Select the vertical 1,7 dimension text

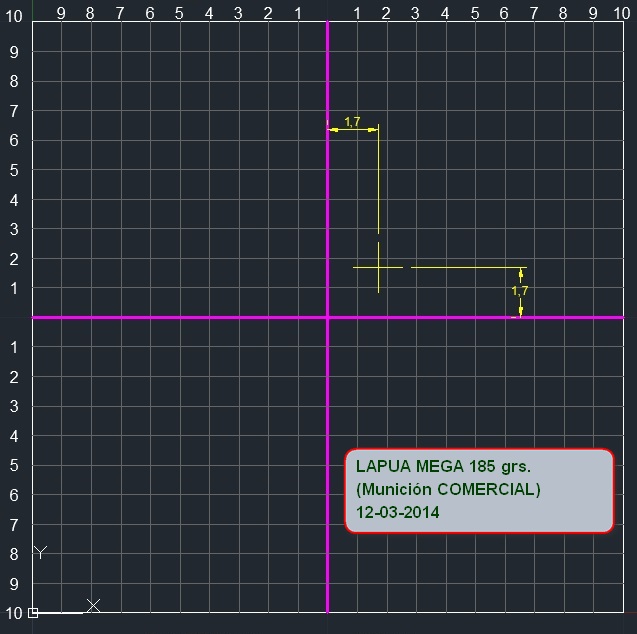(x=519, y=291)
